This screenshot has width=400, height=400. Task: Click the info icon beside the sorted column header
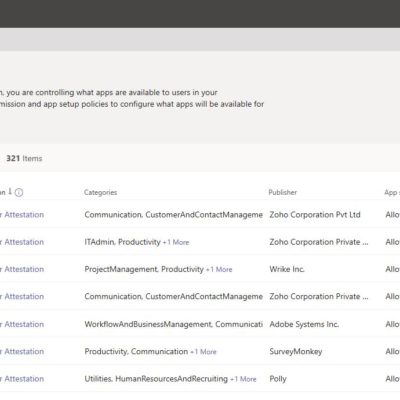point(19,192)
